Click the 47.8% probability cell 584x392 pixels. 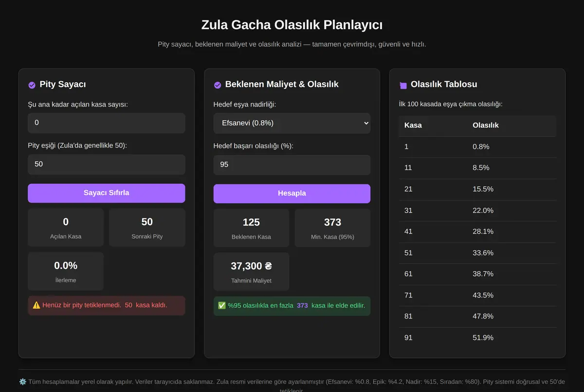511,317
